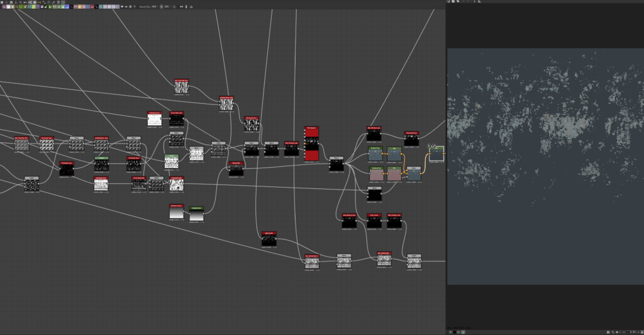
Task: Select the highlighted node with yellow connections
Action: (436, 154)
